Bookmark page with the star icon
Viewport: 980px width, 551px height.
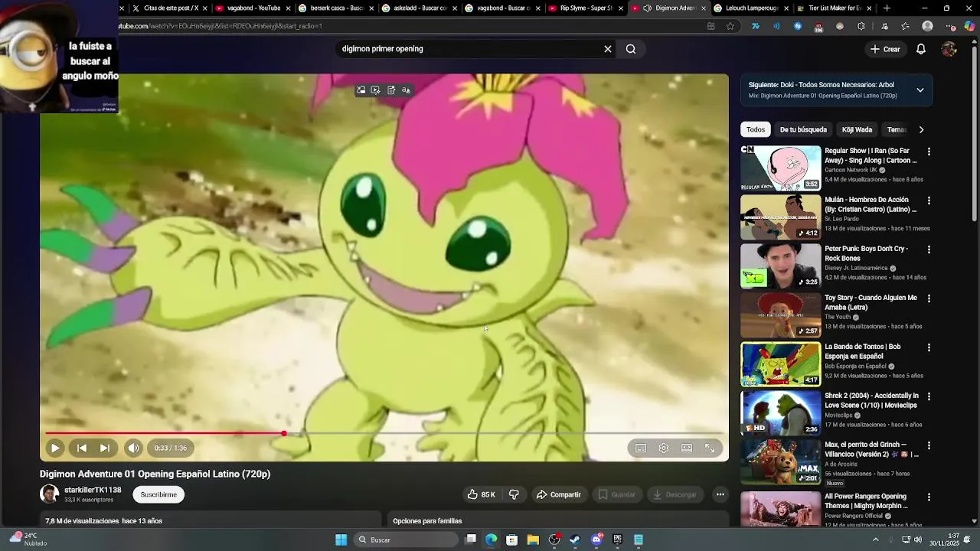tap(730, 26)
